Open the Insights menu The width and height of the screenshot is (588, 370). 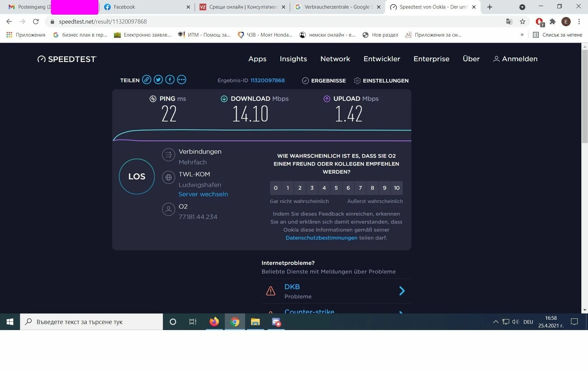point(293,59)
